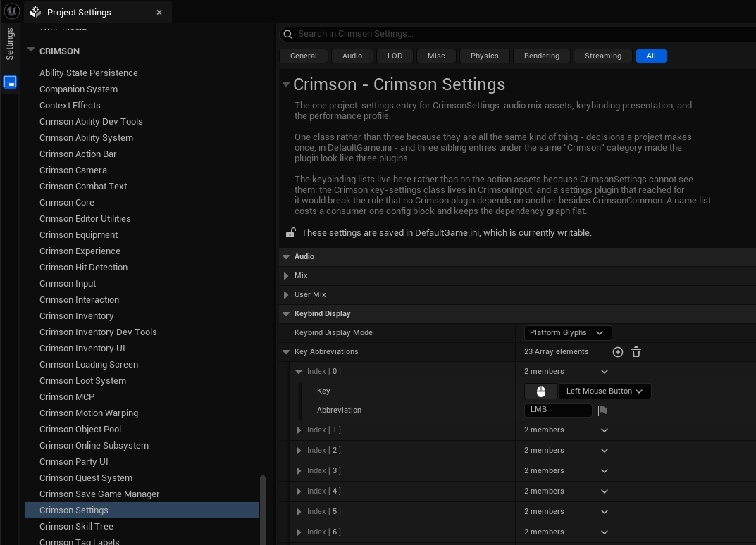Open Crimson Equipment settings
This screenshot has width=756, height=545.
coord(79,235)
